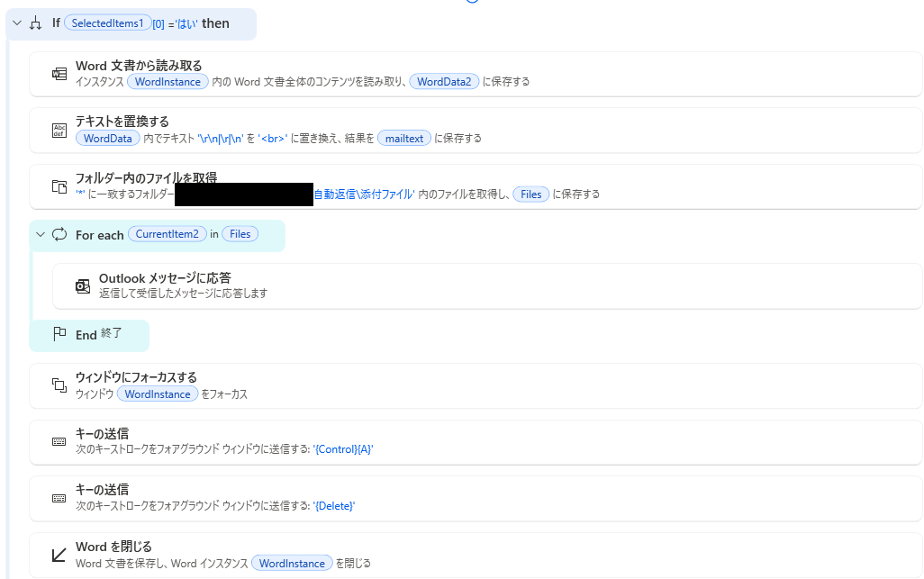
Task: Click the '{Control}{A}' keystroke value
Action: tap(343, 449)
